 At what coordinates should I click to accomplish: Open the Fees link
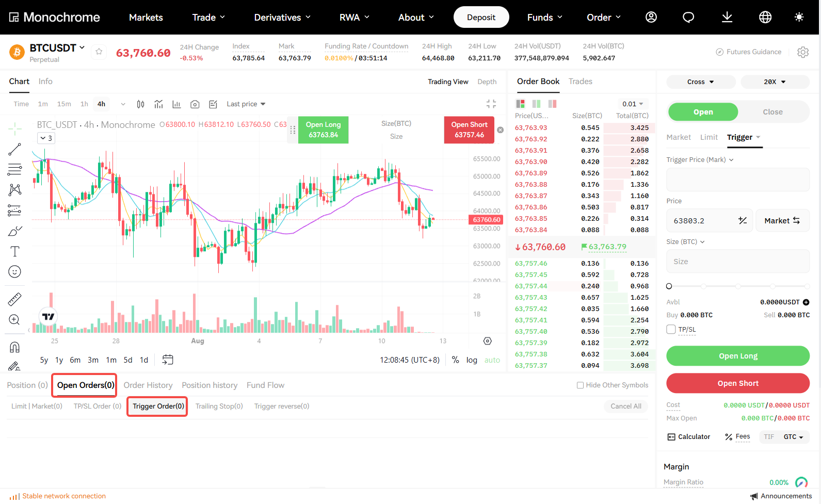(738, 436)
